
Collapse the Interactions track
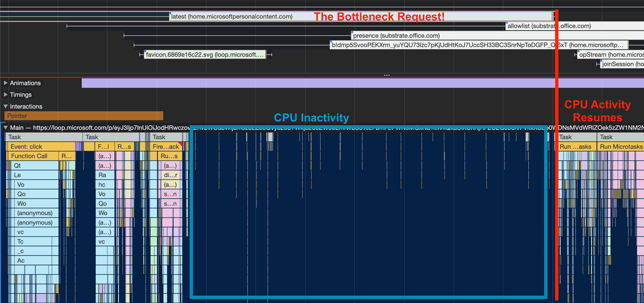[x=5, y=106]
